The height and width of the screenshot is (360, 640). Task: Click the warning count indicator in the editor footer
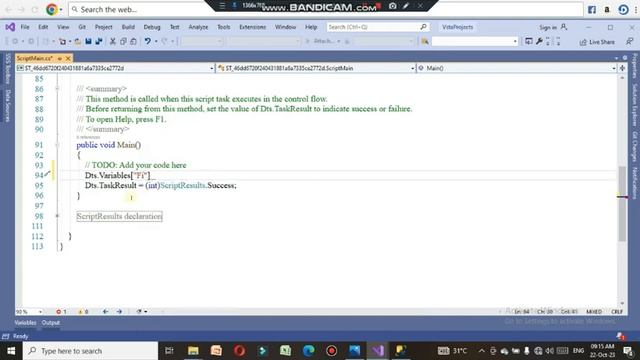[83, 311]
